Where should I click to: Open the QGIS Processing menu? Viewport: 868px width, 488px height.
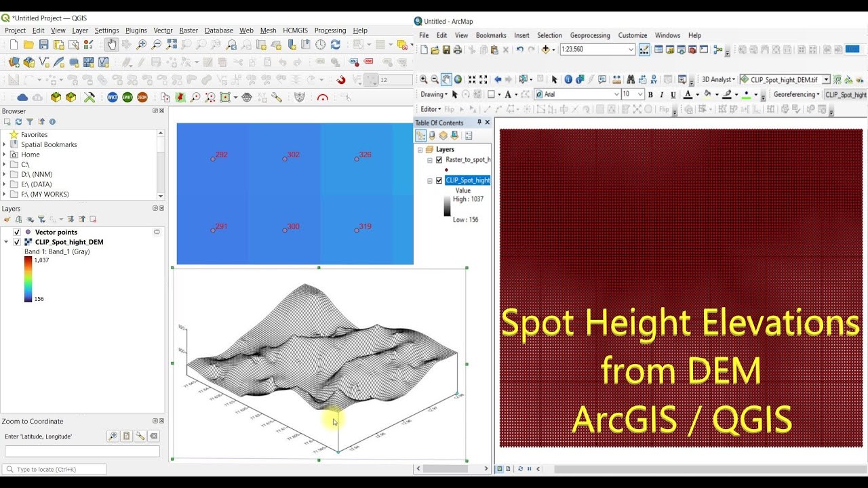point(330,30)
